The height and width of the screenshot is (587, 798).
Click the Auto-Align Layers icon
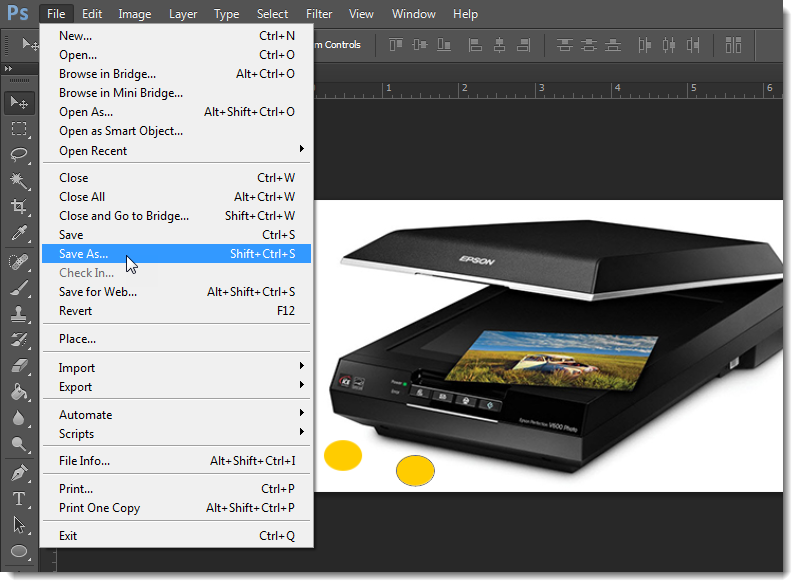click(734, 45)
